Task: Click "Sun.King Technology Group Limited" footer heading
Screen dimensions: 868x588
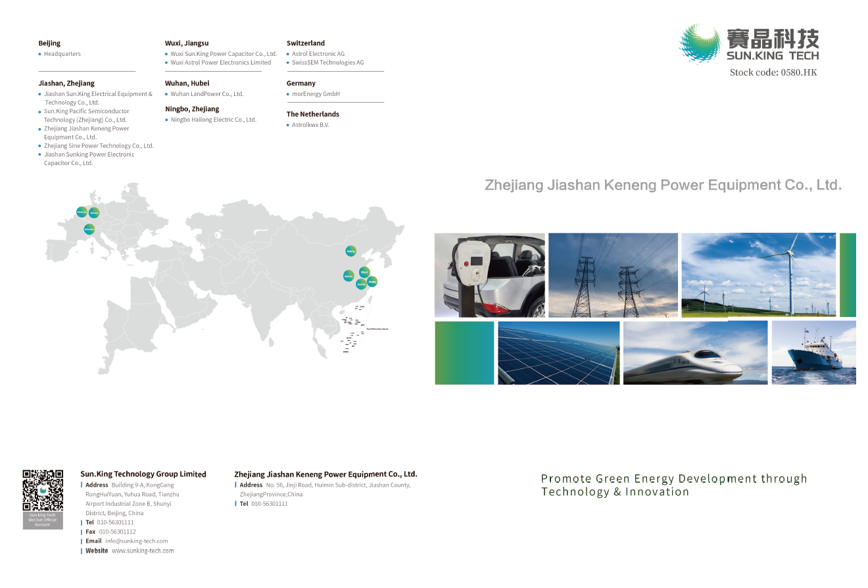Action: coord(143,474)
